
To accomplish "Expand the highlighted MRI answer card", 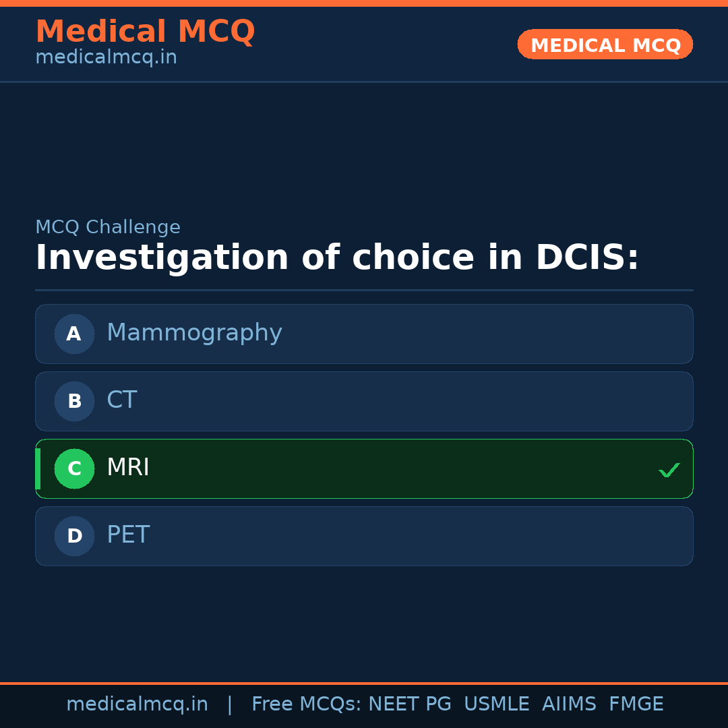I will [x=364, y=468].
